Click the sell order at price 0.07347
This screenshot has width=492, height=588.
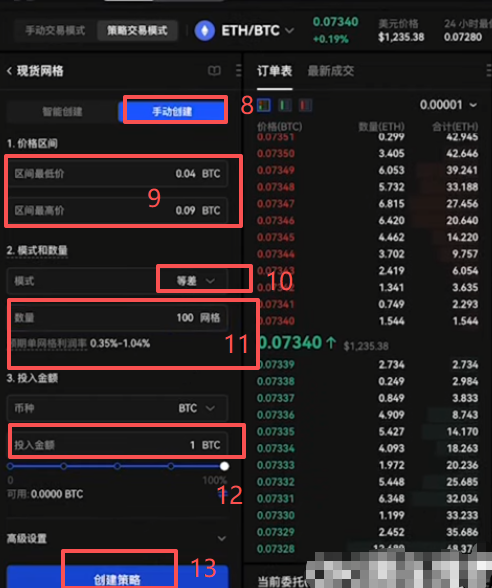368,204
